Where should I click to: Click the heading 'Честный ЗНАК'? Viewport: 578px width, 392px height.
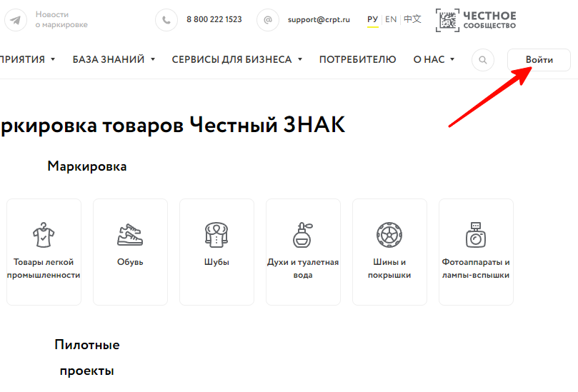click(267, 124)
